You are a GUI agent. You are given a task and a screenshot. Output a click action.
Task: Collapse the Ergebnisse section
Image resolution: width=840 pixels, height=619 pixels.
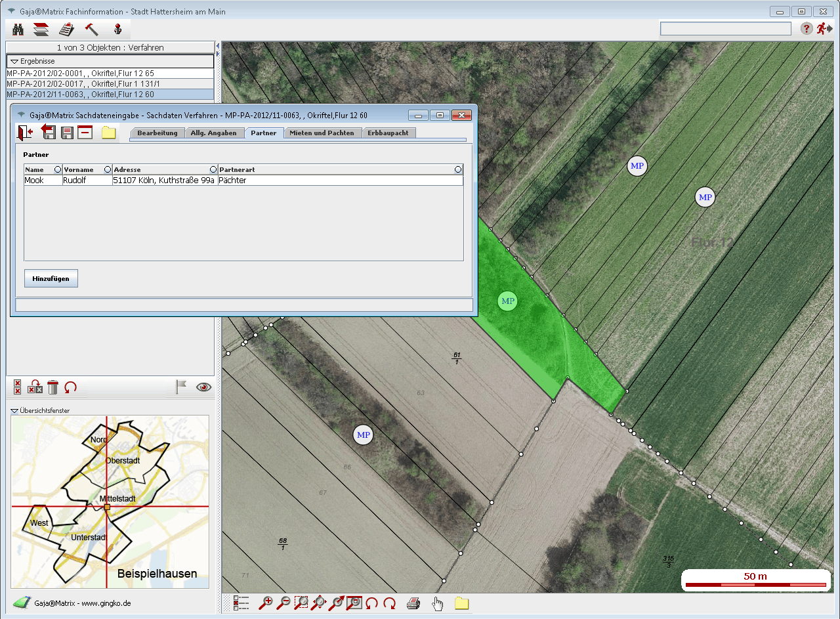click(x=14, y=61)
